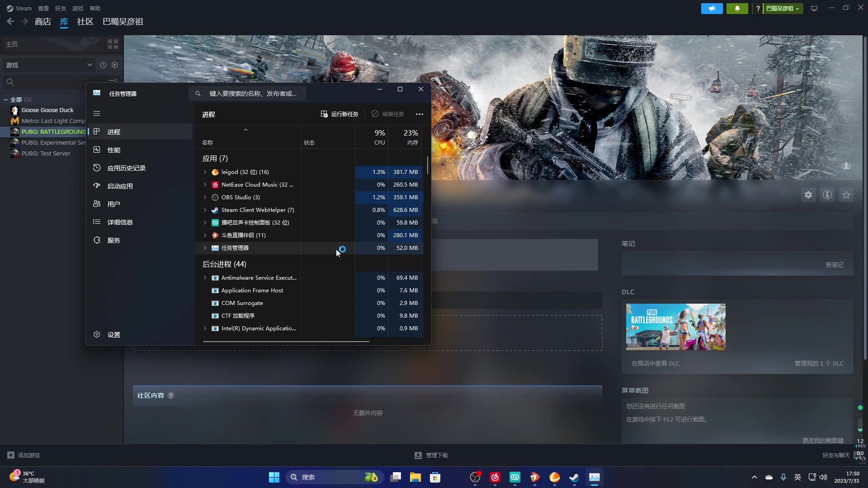The height and width of the screenshot is (488, 868).
Task: Open Task Manager more options ellipsis
Action: [x=420, y=114]
